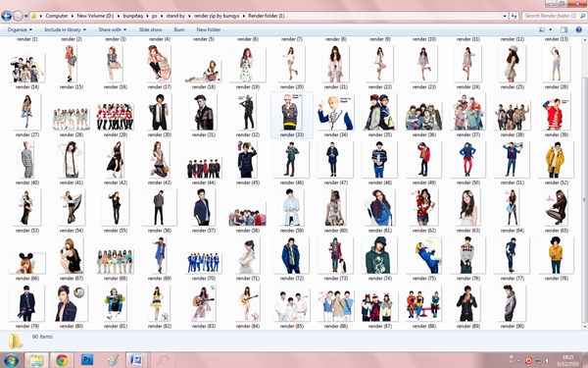Open Microsoft Word from the taskbar

[x=136, y=360]
